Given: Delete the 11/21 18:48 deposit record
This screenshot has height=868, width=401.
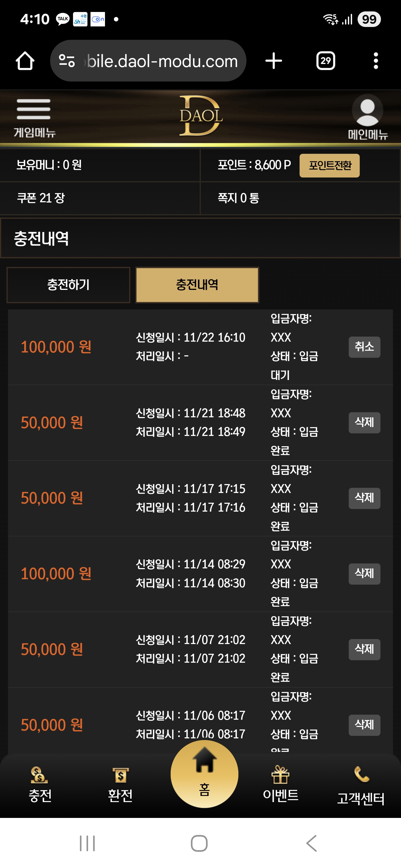Looking at the screenshot, I should [x=364, y=423].
